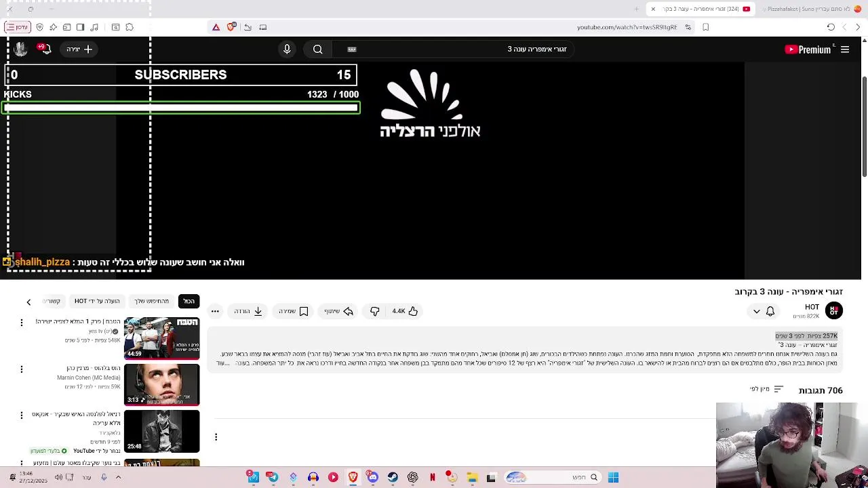The width and height of the screenshot is (868, 488).
Task: Click the youtube.com address bar URL
Action: click(627, 27)
